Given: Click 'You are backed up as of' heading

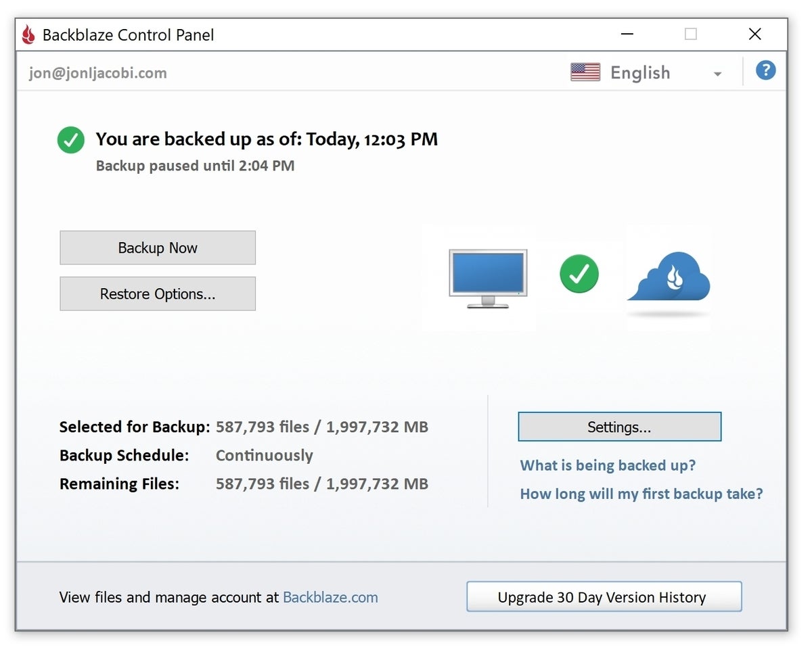Looking at the screenshot, I should pyautogui.click(x=267, y=139).
